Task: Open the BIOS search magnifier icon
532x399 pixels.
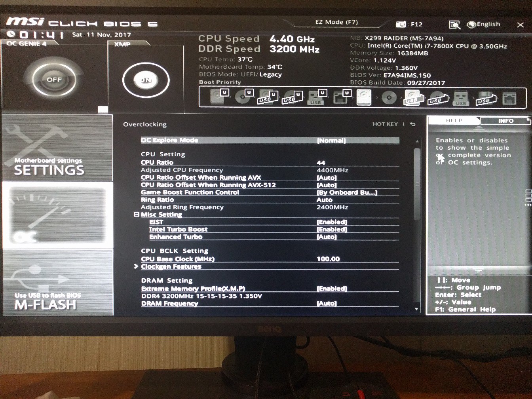Action: [x=455, y=25]
